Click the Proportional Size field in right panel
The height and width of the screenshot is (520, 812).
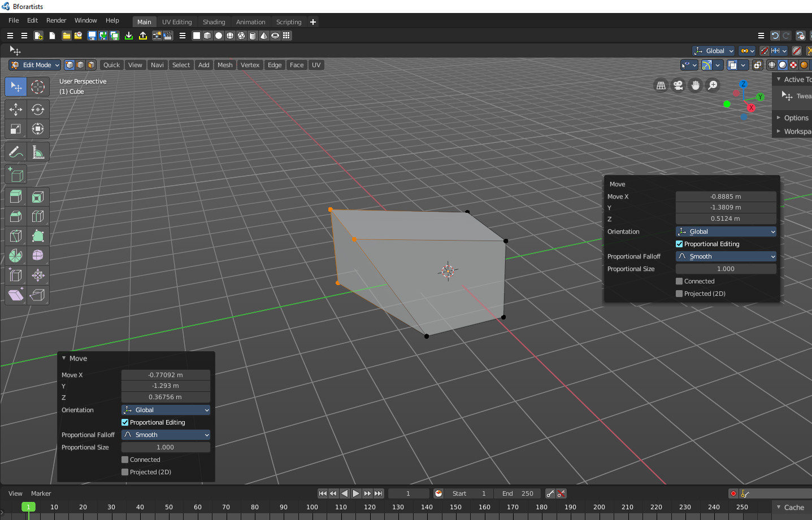pyautogui.click(x=726, y=269)
